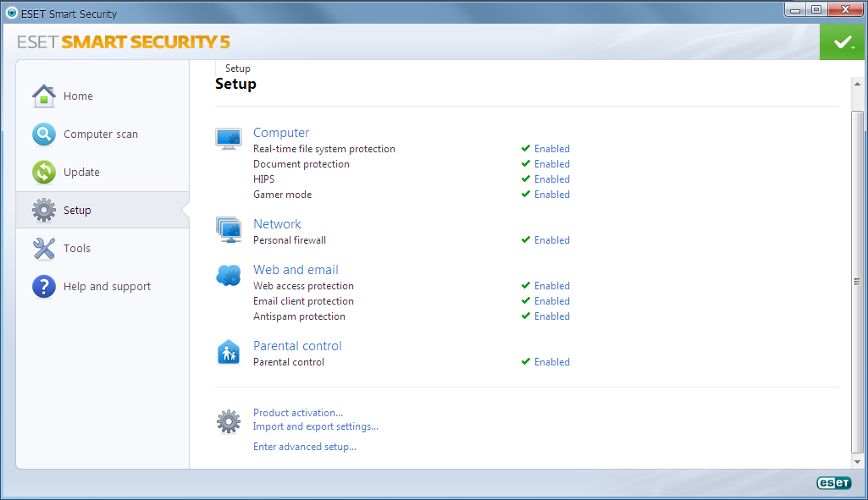Click the scrollbar up arrow
The image size is (868, 500).
click(x=858, y=84)
